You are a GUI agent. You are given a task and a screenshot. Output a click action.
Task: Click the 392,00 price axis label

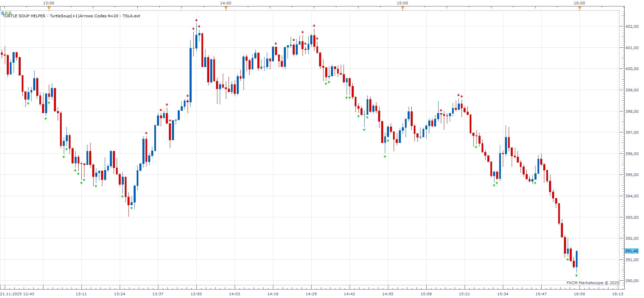tap(632, 238)
